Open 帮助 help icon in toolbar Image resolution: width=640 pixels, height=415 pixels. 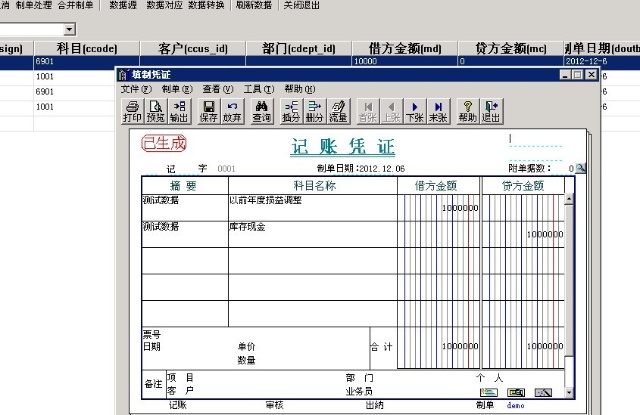pyautogui.click(x=468, y=111)
